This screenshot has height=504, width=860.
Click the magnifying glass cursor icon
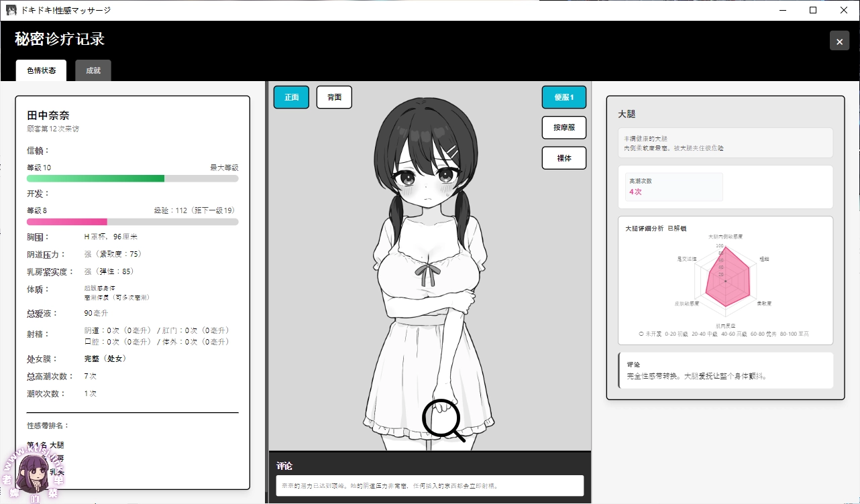(x=443, y=420)
